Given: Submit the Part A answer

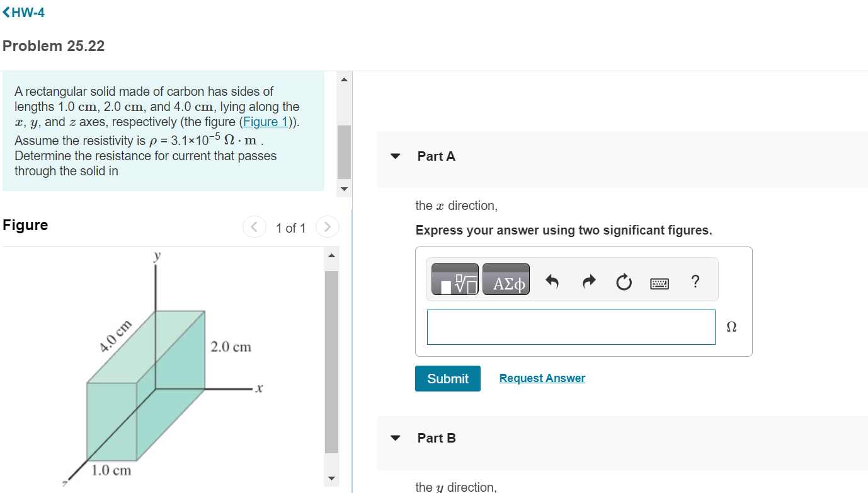Looking at the screenshot, I should (448, 378).
